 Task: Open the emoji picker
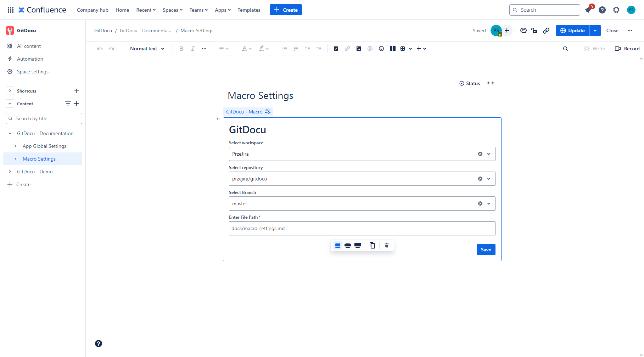tap(381, 49)
